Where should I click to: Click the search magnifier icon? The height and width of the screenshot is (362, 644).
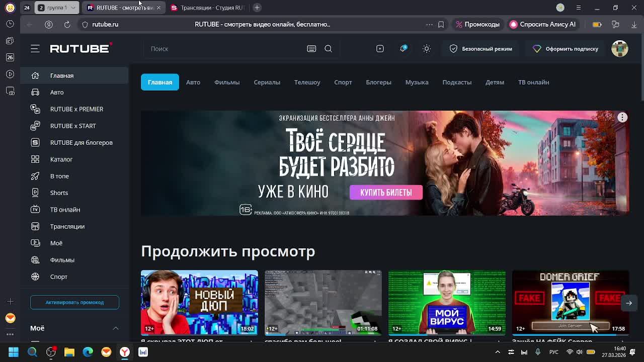point(328,49)
